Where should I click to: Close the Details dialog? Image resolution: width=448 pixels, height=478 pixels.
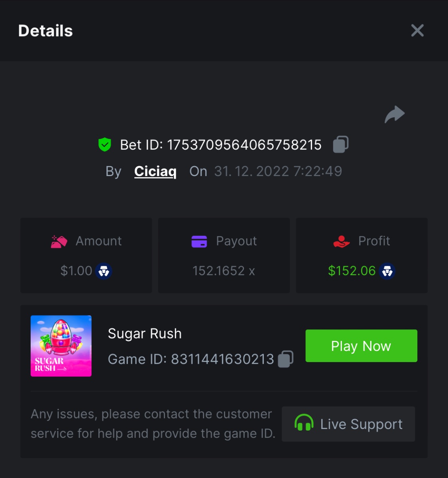point(417,31)
